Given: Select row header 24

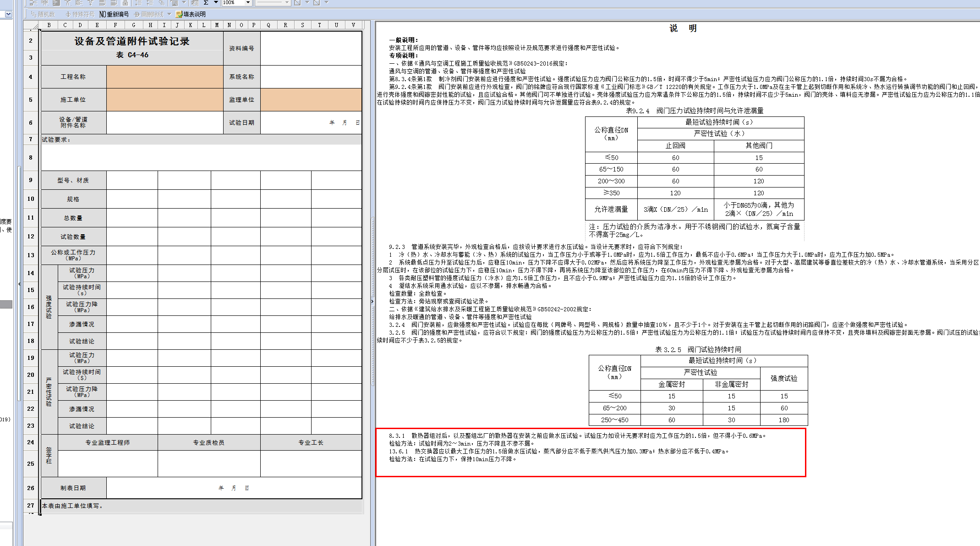Looking at the screenshot, I should point(31,442).
